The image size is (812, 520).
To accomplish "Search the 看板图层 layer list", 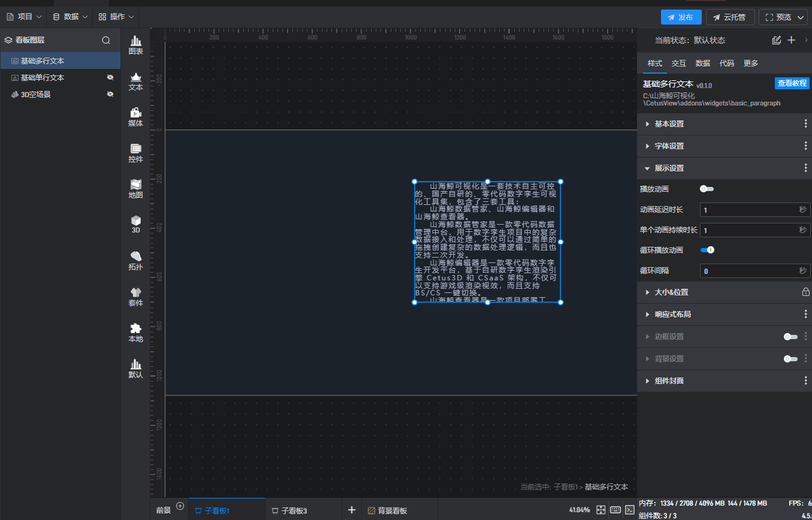I will (x=106, y=40).
